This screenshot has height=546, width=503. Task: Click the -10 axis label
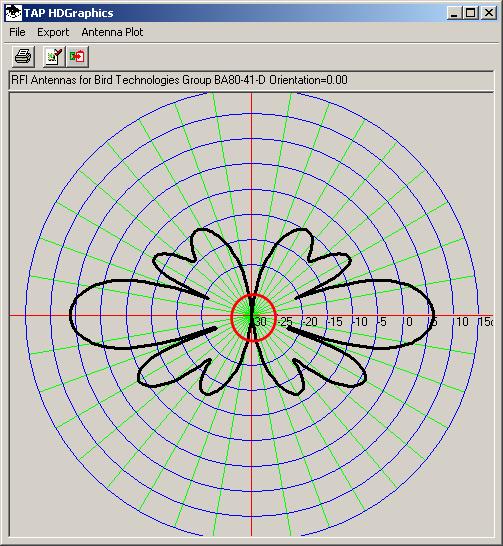coord(360,322)
